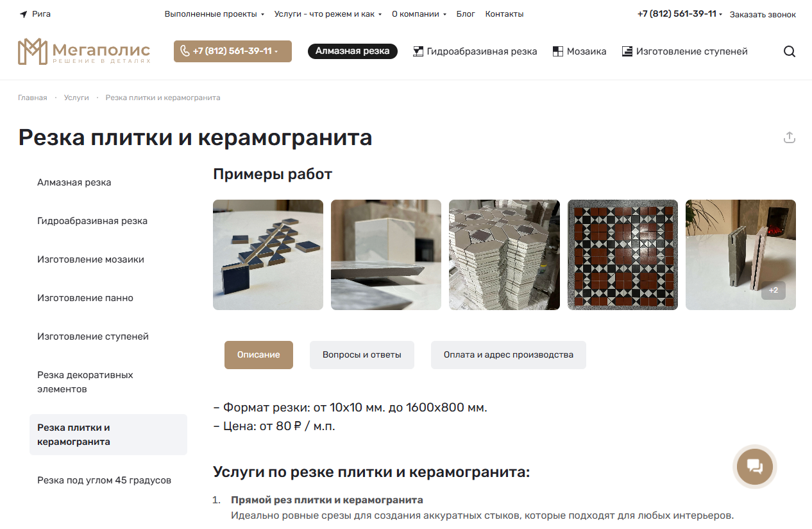Click the Гидроабразивная резка icon in header
This screenshot has width=812, height=529.
coord(418,51)
